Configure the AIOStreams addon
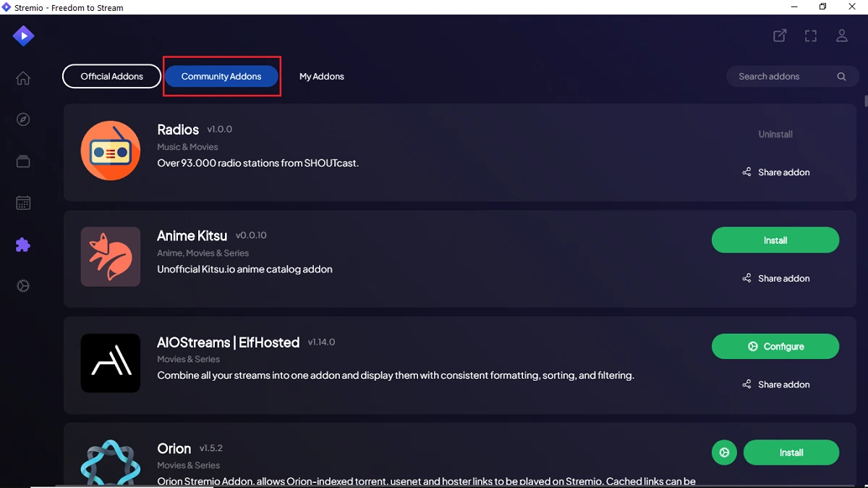Viewport: 868px width, 488px height. [775, 346]
